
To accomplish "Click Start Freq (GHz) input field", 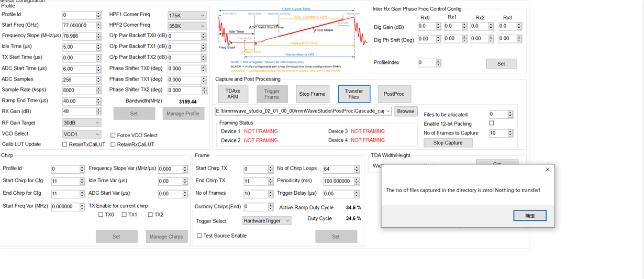I will (79, 26).
